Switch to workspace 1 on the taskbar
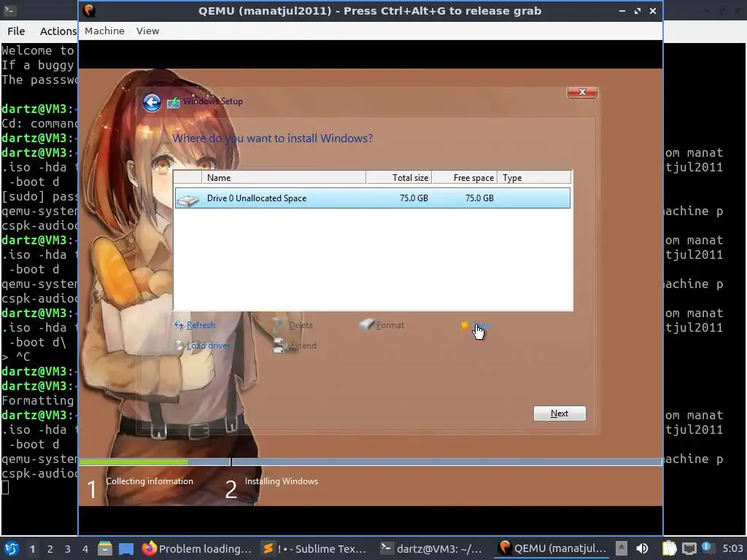Viewport: 747px width, 560px height. [x=32, y=549]
